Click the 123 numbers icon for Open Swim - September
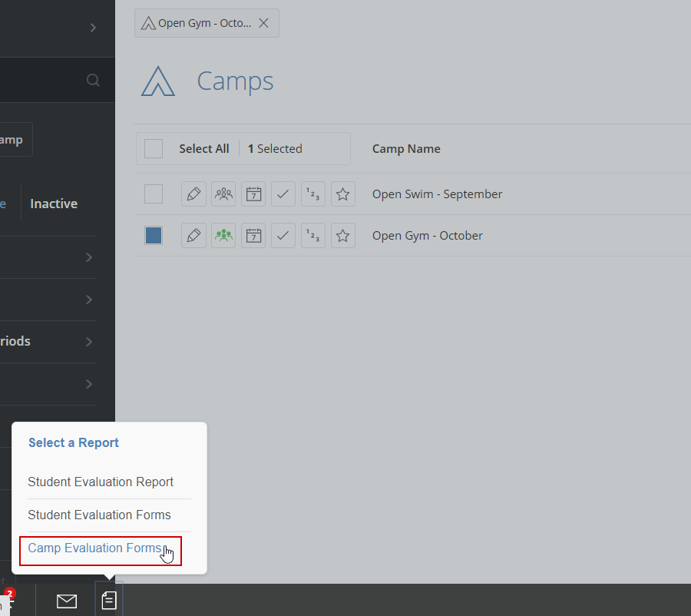Screen dimensions: 691x616 pyautogui.click(x=313, y=194)
